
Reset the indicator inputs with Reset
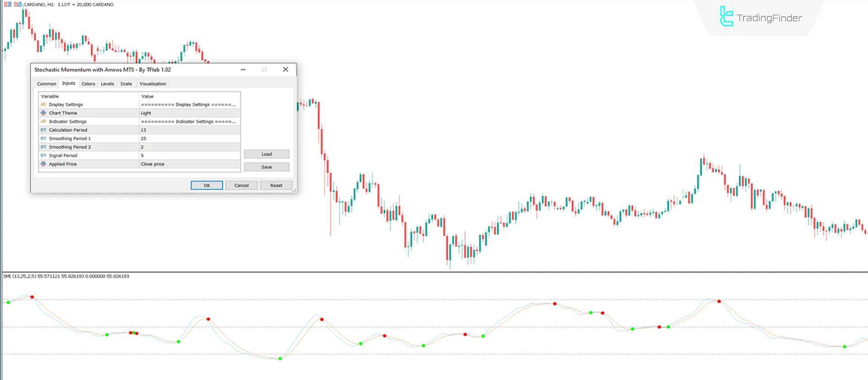point(276,185)
